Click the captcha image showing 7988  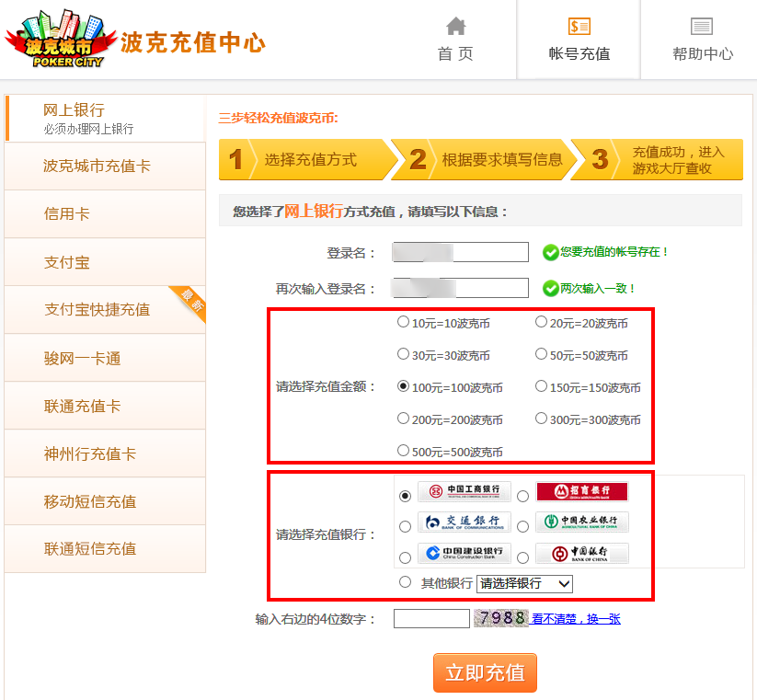click(x=501, y=618)
